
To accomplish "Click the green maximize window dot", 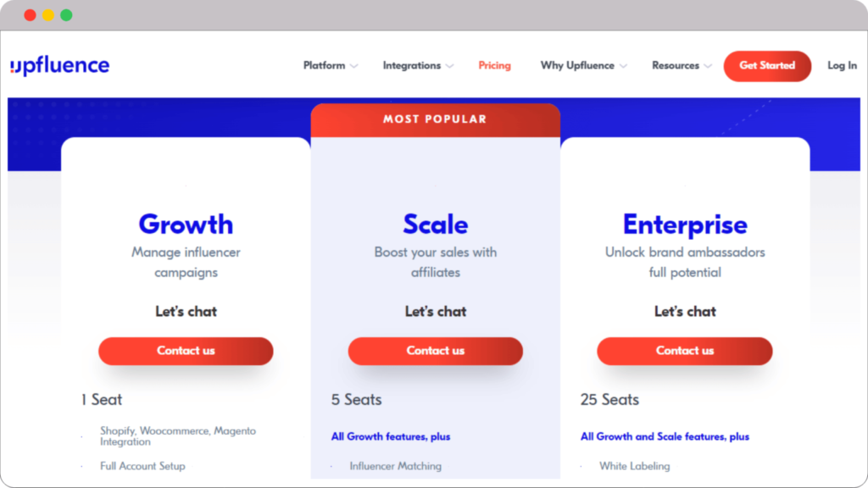I will click(x=66, y=15).
